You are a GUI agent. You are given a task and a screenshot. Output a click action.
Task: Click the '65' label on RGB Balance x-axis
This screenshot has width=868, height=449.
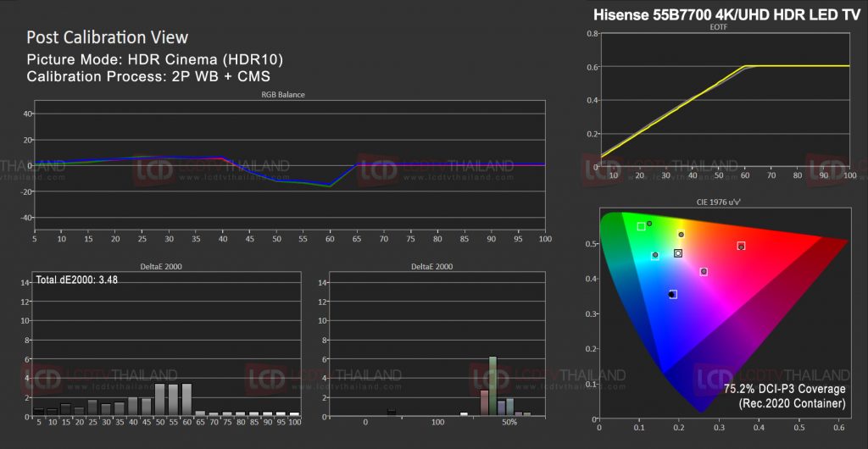pyautogui.click(x=356, y=239)
